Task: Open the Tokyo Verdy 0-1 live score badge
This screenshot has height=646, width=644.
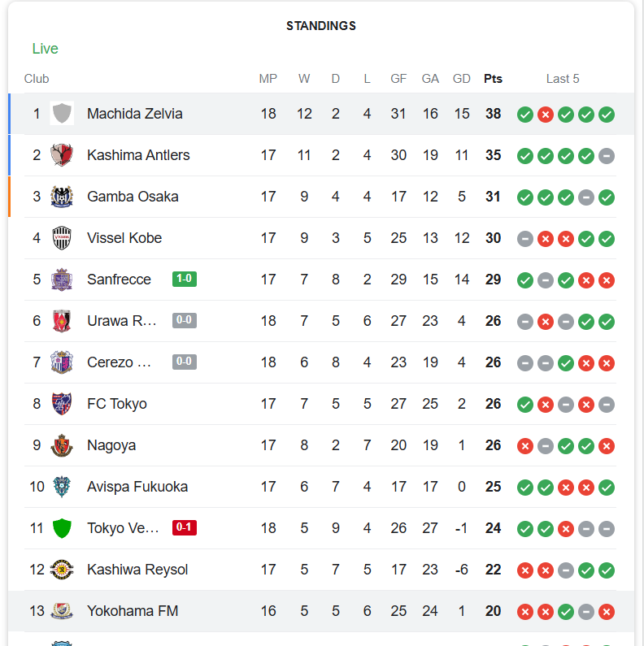Action: (x=185, y=527)
